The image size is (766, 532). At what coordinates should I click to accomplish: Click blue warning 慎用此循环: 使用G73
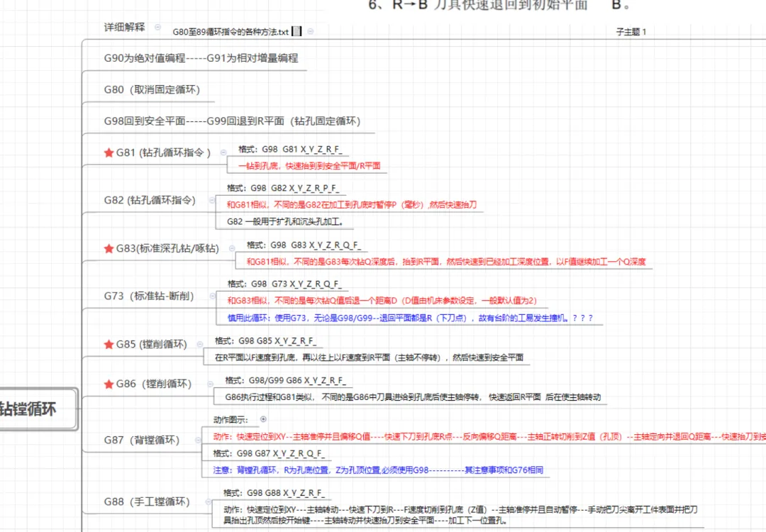tap(411, 318)
